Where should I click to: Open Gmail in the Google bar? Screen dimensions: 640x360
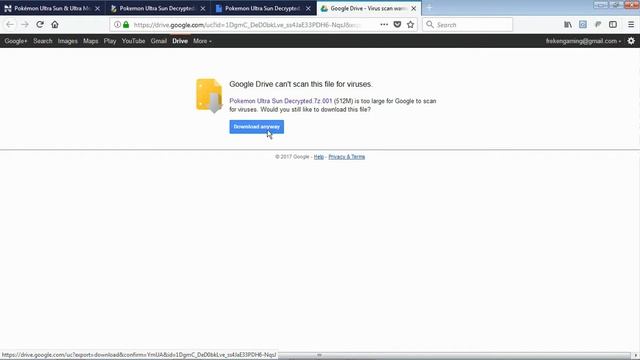[x=158, y=41]
